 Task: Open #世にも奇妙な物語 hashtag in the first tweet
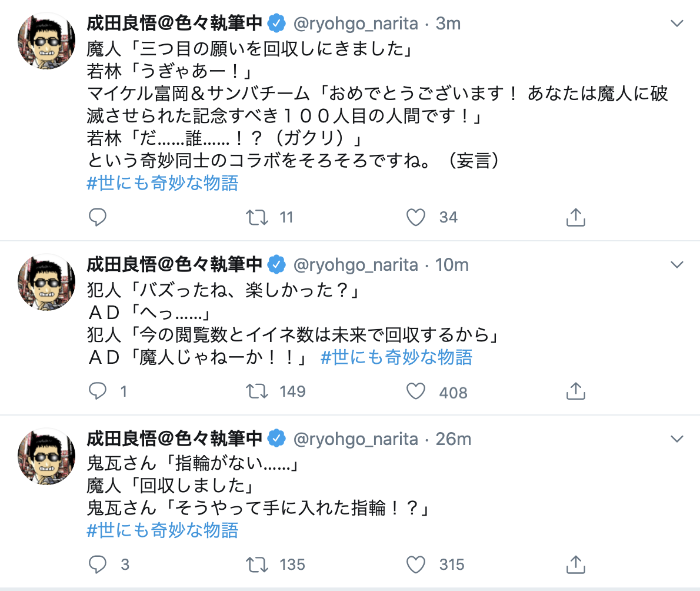pyautogui.click(x=162, y=183)
